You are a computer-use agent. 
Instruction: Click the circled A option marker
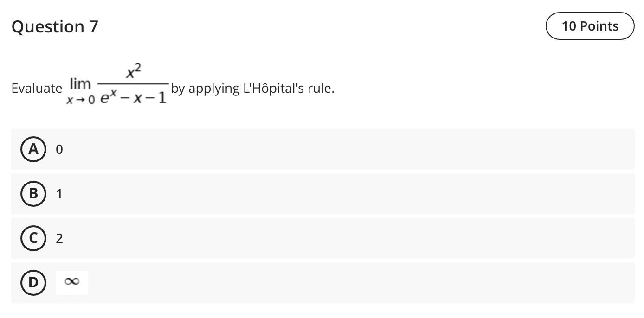pyautogui.click(x=33, y=149)
